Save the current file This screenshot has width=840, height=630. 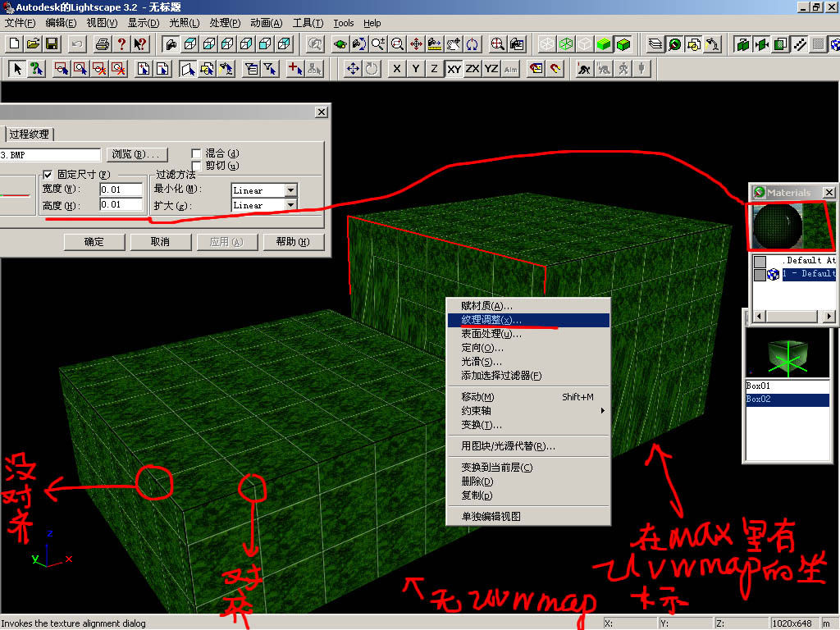(x=52, y=44)
